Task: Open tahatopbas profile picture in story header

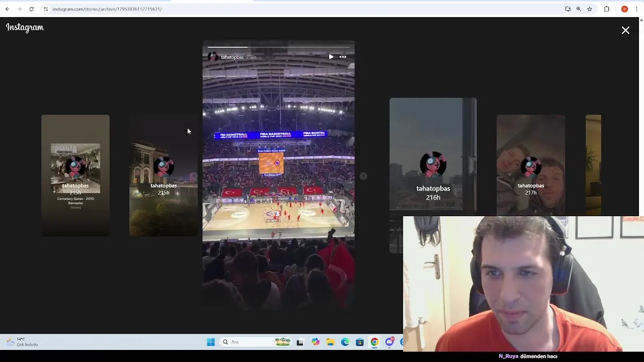Action: pyautogui.click(x=213, y=57)
